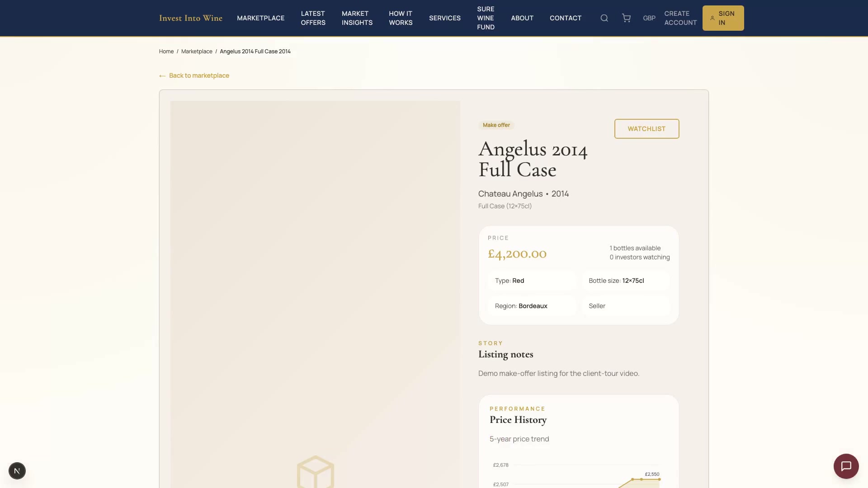
Task: Click the 1 bottles available text
Action: [635, 248]
